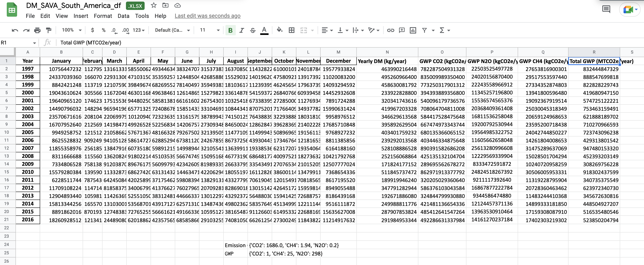Screen dimensions: 644x265
Task: Click the Insert link icon
Action: coord(391,30)
